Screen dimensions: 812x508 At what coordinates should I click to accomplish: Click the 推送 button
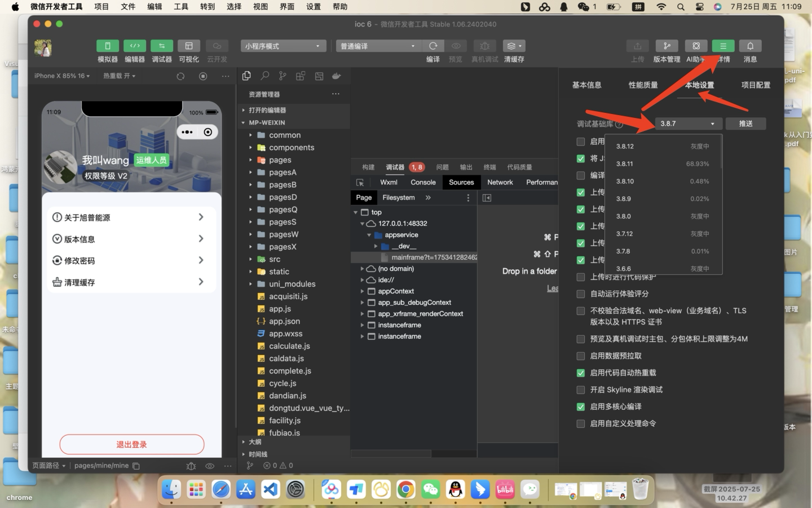(x=745, y=124)
